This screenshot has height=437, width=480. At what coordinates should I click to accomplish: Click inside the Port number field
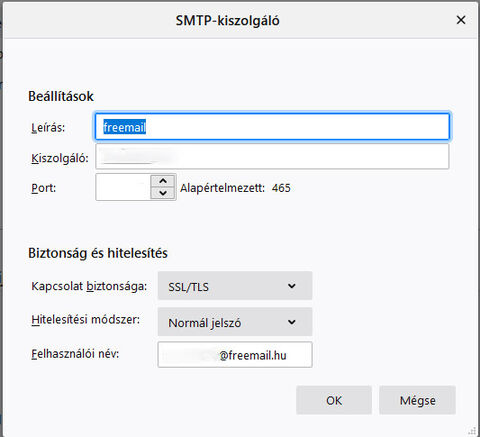[x=123, y=187]
